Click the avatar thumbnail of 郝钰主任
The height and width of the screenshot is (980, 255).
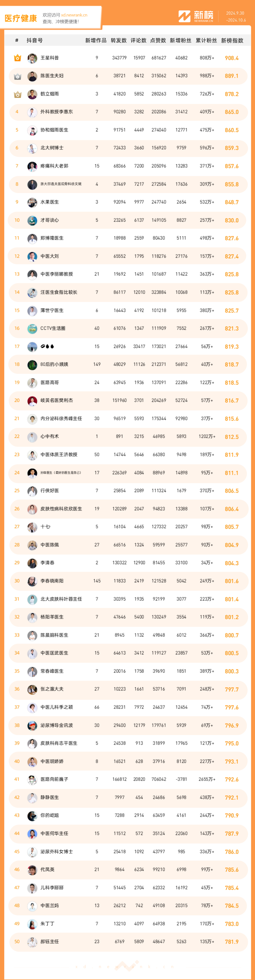(x=32, y=942)
